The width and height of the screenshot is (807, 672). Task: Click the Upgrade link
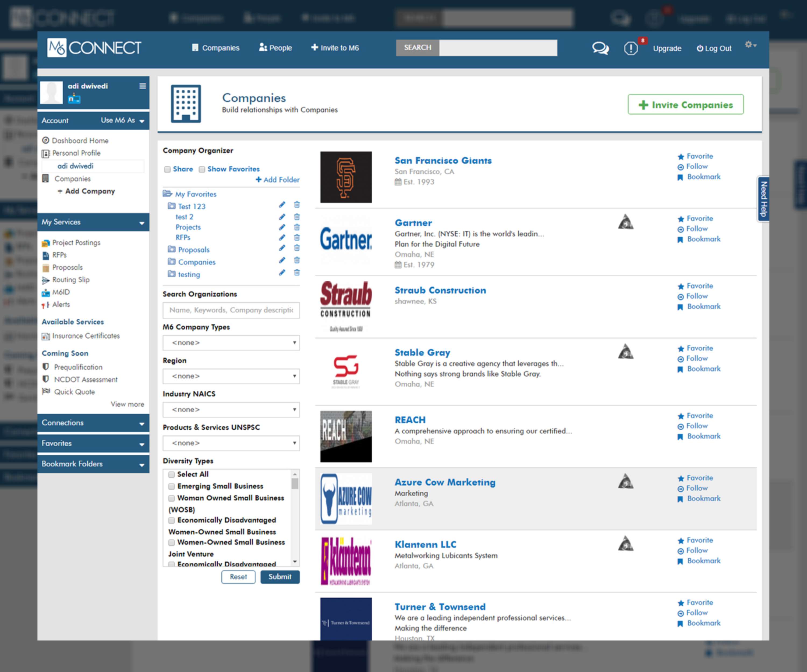click(667, 48)
